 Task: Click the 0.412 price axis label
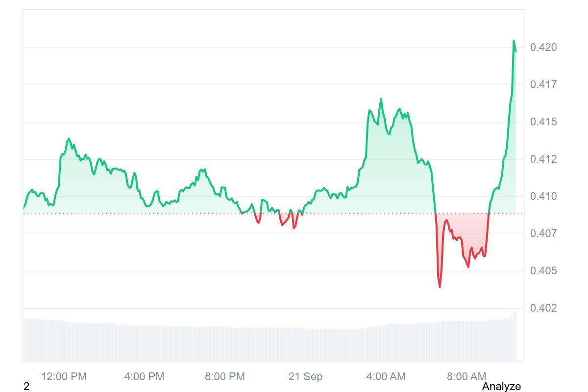click(x=543, y=159)
